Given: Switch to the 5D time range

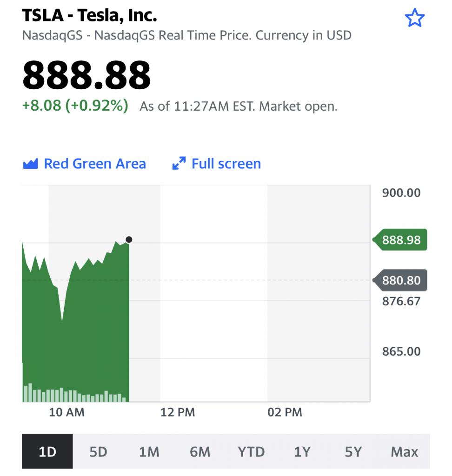Looking at the screenshot, I should click(x=98, y=451).
